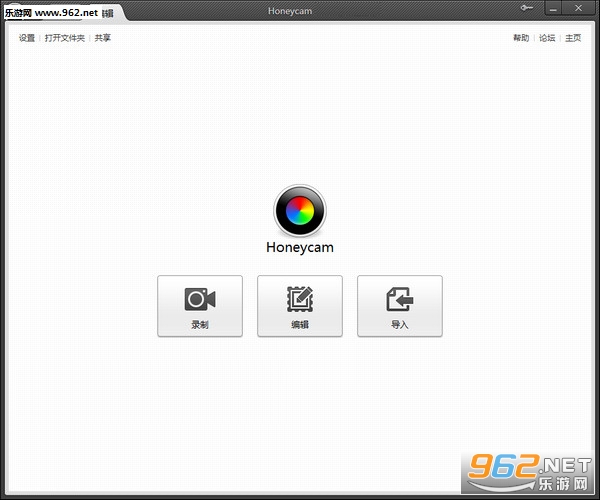The height and width of the screenshot is (500, 600).
Task: Click the Honeycam color lens logo
Action: pyautogui.click(x=300, y=210)
